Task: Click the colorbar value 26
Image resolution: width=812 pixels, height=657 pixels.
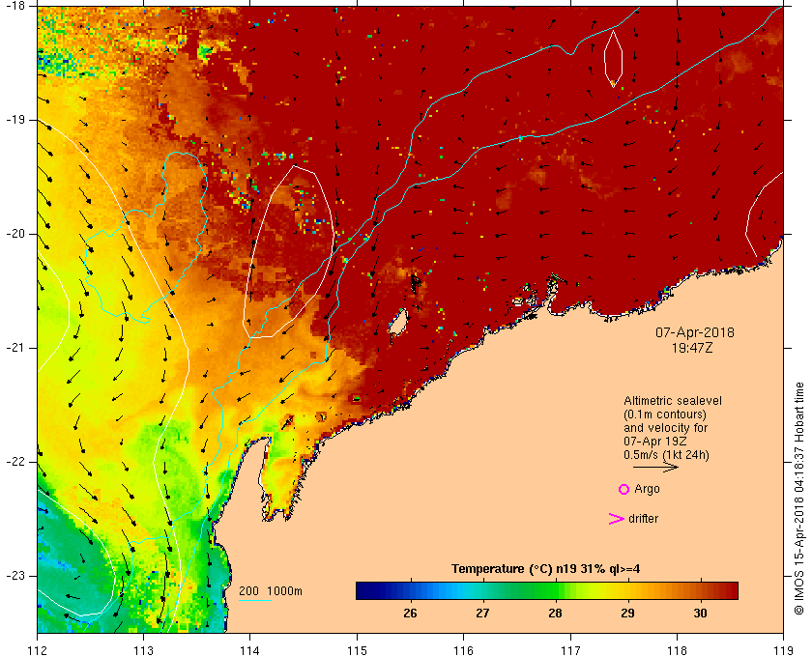Action: pos(410,614)
